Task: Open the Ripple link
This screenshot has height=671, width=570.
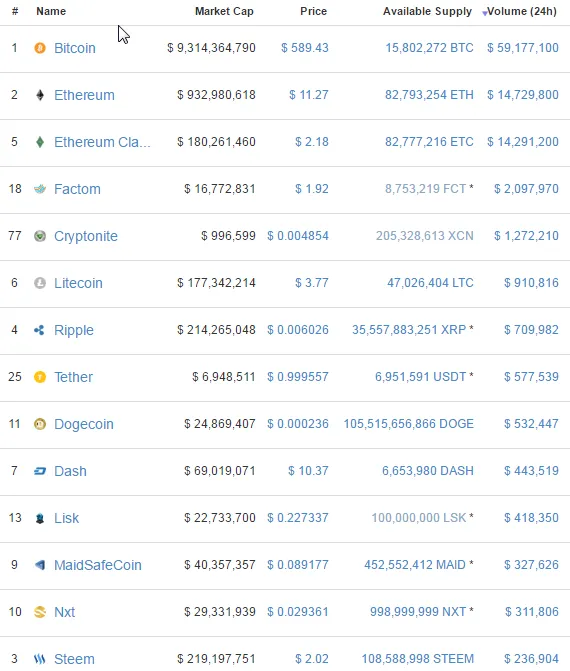Action: 74,330
